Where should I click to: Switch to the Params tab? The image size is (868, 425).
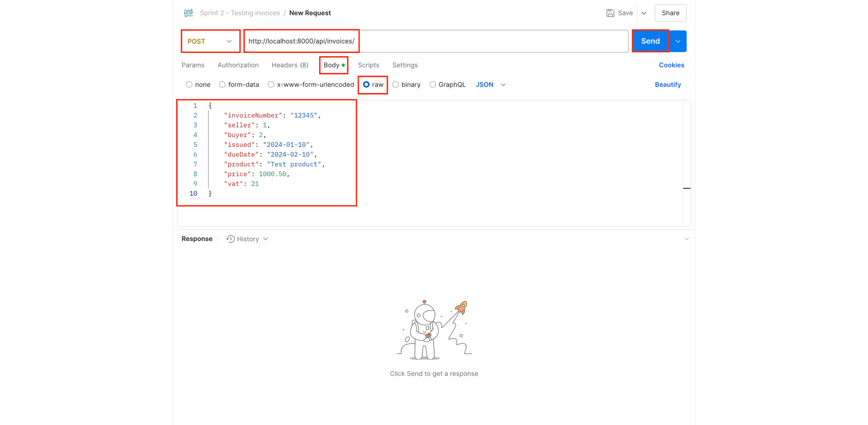[x=193, y=65]
